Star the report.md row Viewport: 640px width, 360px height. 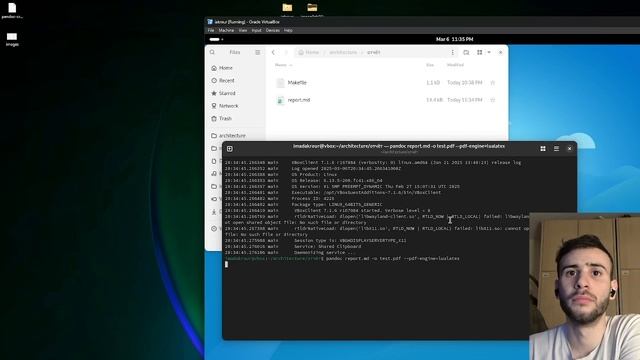click(x=493, y=100)
